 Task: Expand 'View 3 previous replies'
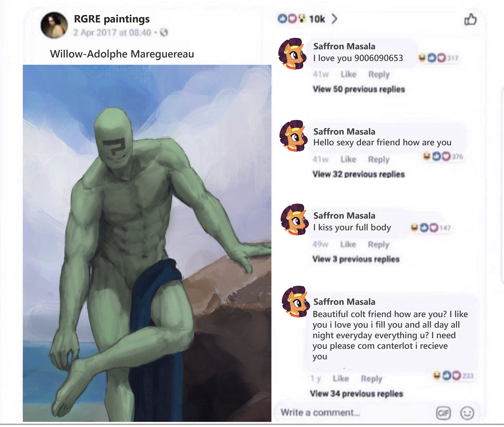coord(356,259)
